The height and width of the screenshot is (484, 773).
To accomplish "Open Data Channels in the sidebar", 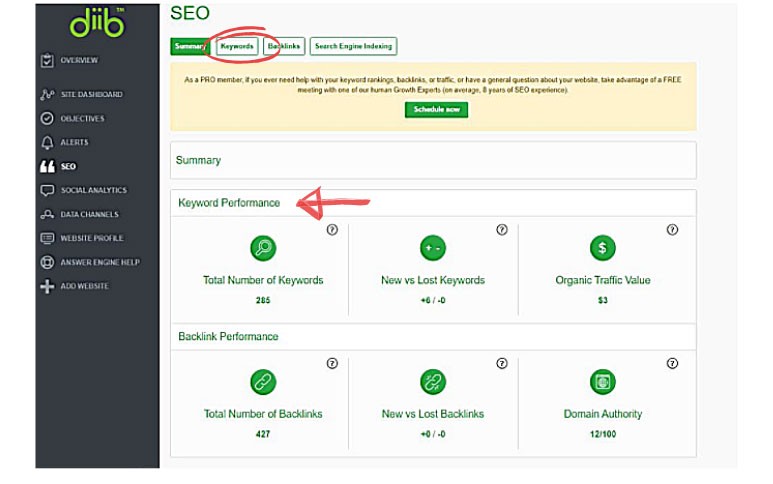I will [89, 214].
